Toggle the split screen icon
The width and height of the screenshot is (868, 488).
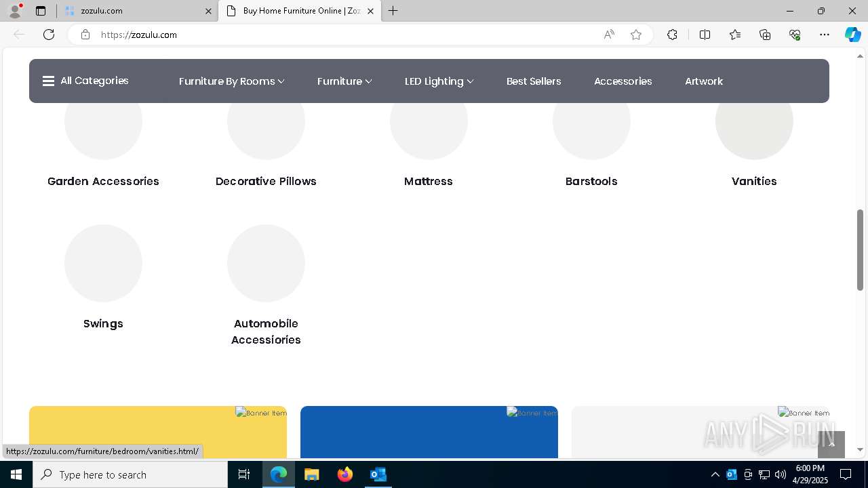705,35
